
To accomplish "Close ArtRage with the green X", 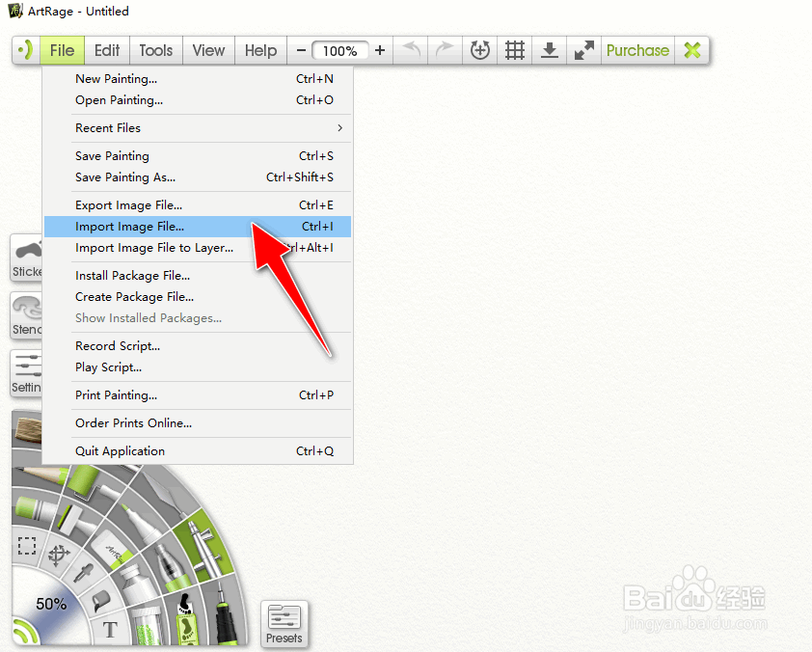I will click(692, 50).
